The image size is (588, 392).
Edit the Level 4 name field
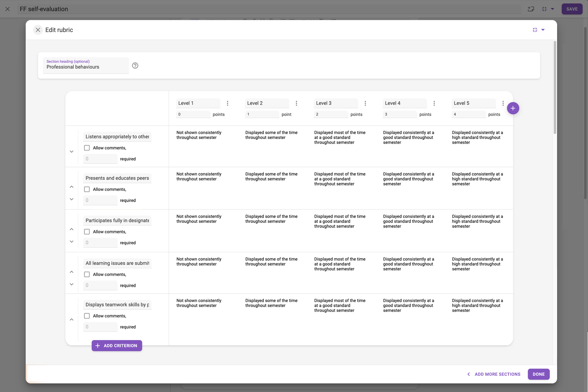coord(405,103)
